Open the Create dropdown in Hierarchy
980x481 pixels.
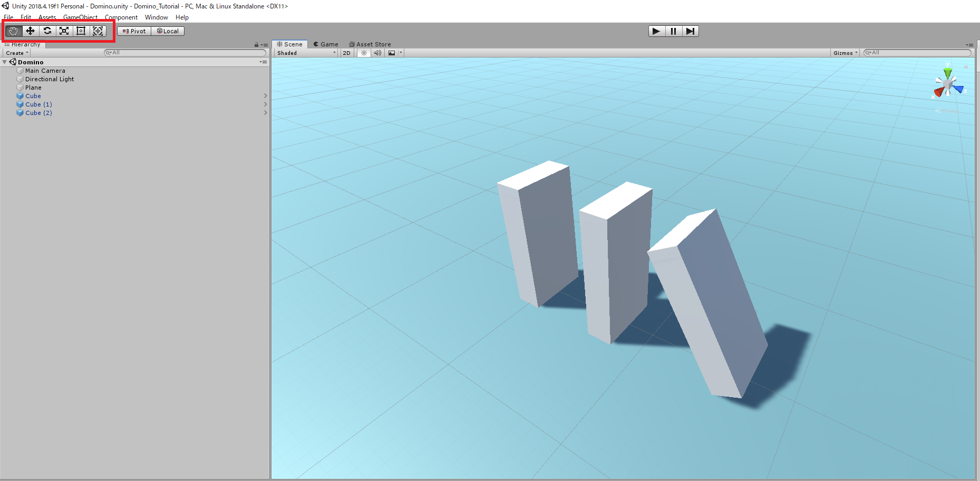17,53
